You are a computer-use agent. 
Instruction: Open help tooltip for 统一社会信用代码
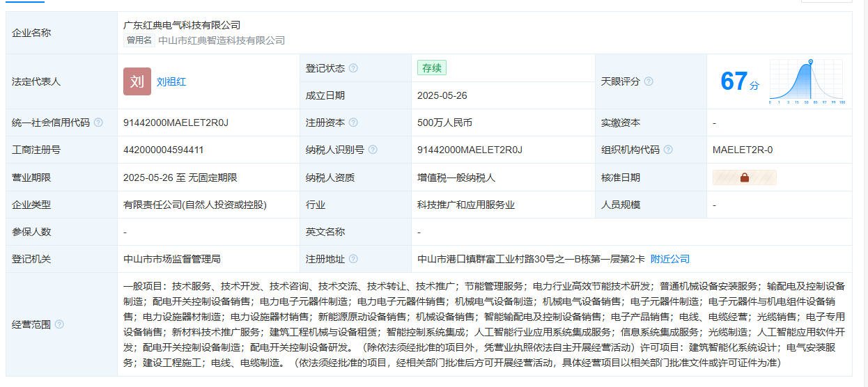coord(98,123)
